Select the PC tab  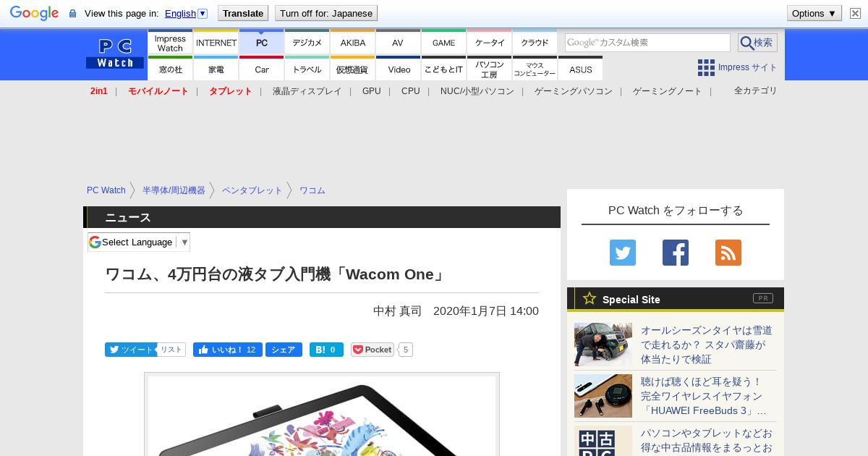(x=262, y=42)
